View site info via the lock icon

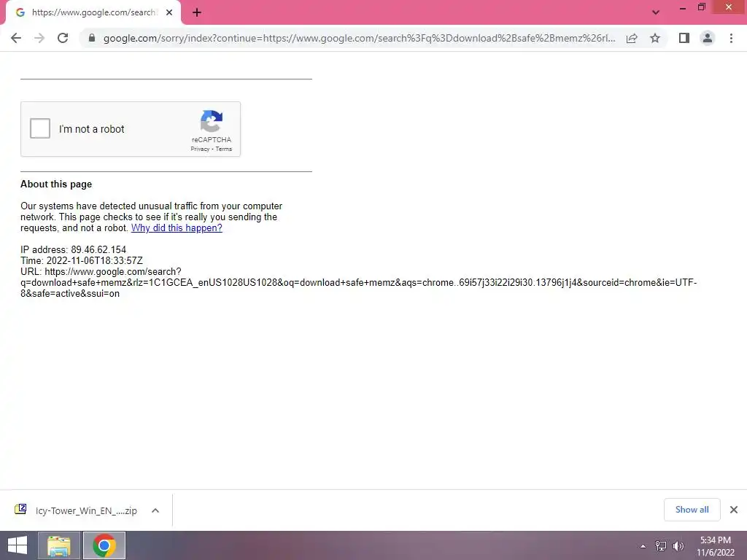tap(92, 38)
